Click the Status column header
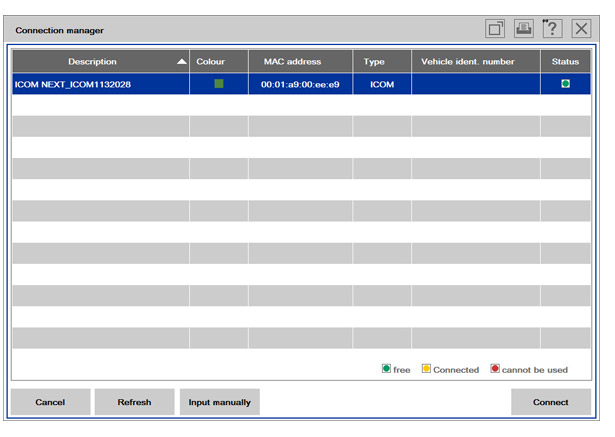 [x=566, y=62]
